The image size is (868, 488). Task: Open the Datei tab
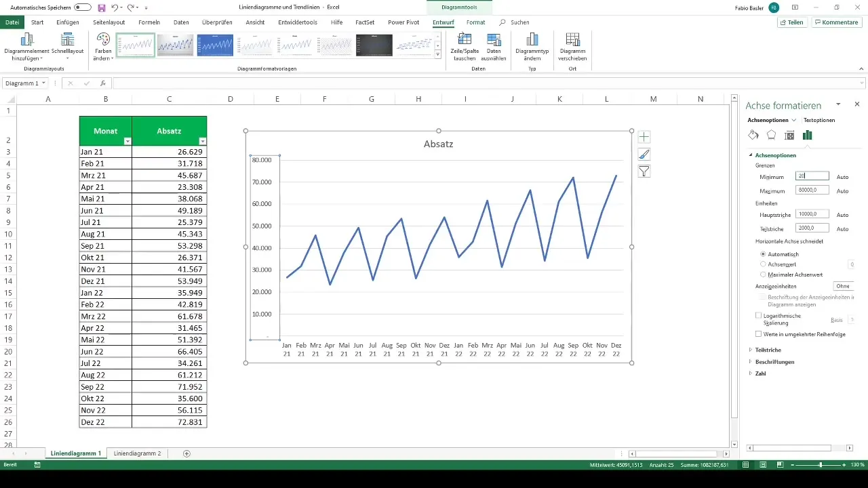[12, 22]
